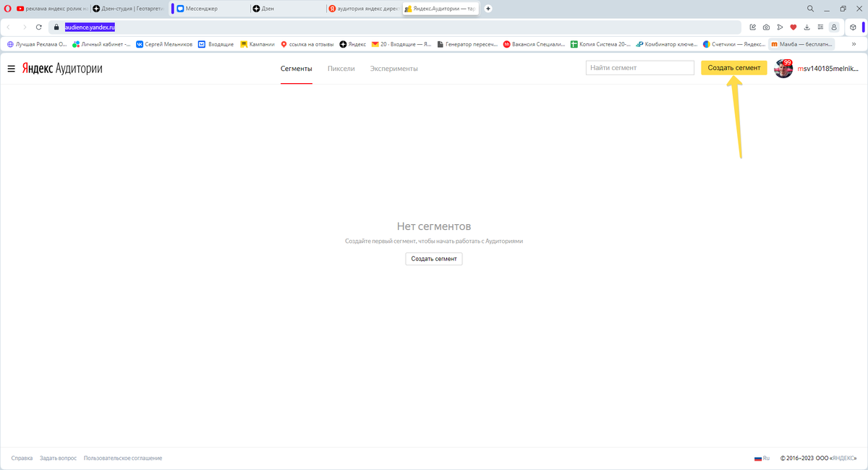Screen dimensions: 868x470
Task: Open the Задать вопрос footer link
Action: [58, 458]
